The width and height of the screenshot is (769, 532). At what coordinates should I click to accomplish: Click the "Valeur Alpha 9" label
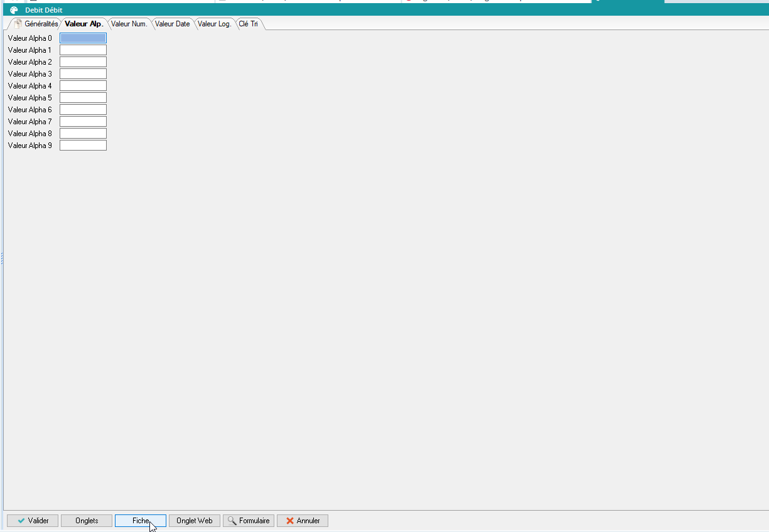click(30, 146)
